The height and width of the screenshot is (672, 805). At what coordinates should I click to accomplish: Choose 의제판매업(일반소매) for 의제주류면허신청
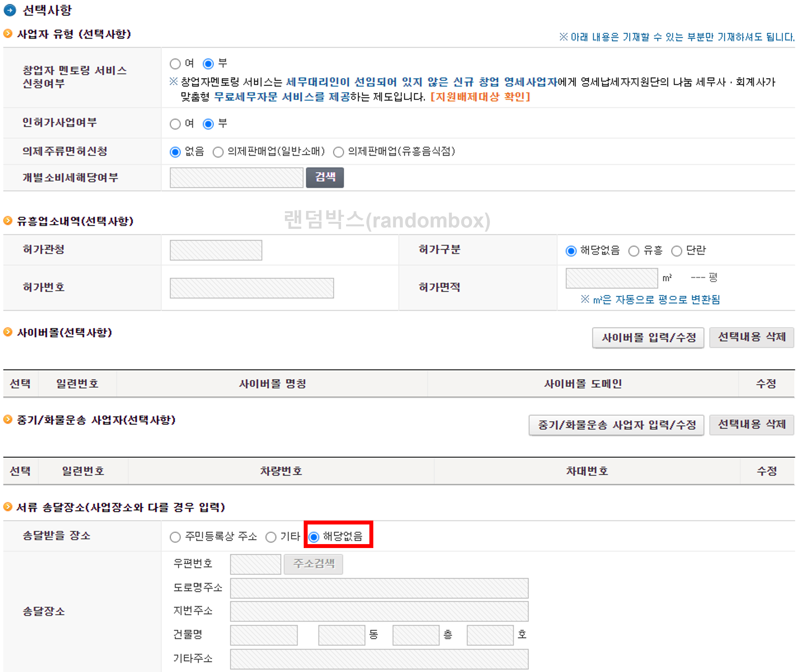[x=218, y=152]
